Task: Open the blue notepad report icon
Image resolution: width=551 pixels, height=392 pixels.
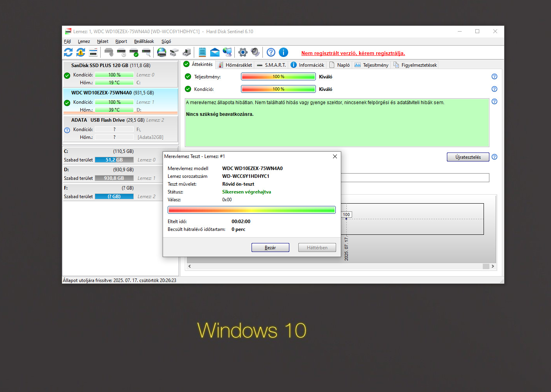Action: click(x=202, y=52)
